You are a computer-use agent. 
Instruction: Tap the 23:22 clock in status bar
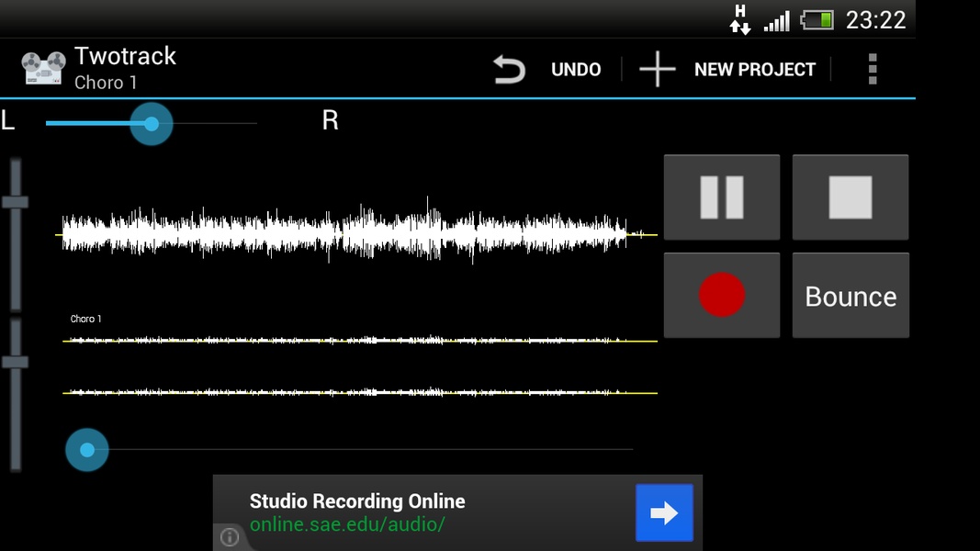875,20
